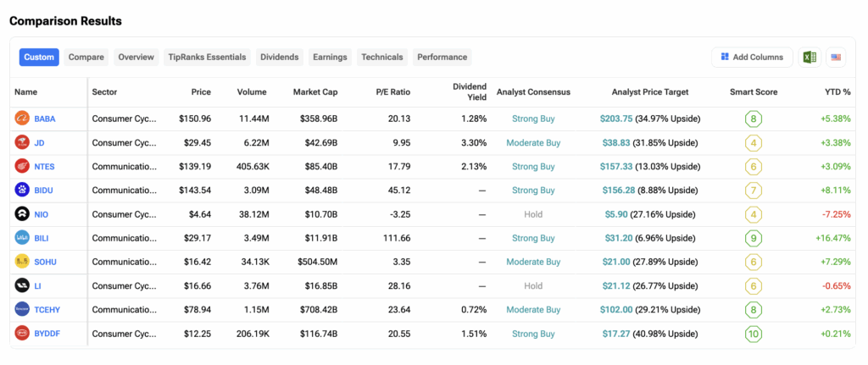Viewport: 868px width, 365px height.
Task: Open the Dividends tab
Action: (x=280, y=57)
